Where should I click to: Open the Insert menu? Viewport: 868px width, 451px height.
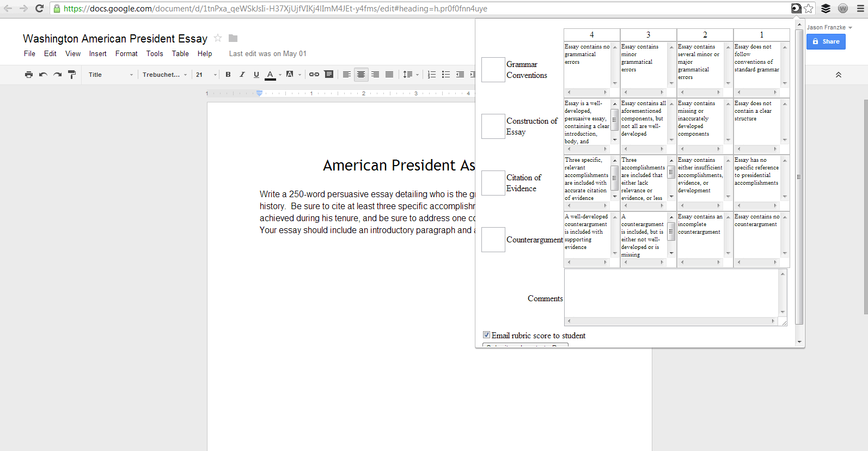98,53
